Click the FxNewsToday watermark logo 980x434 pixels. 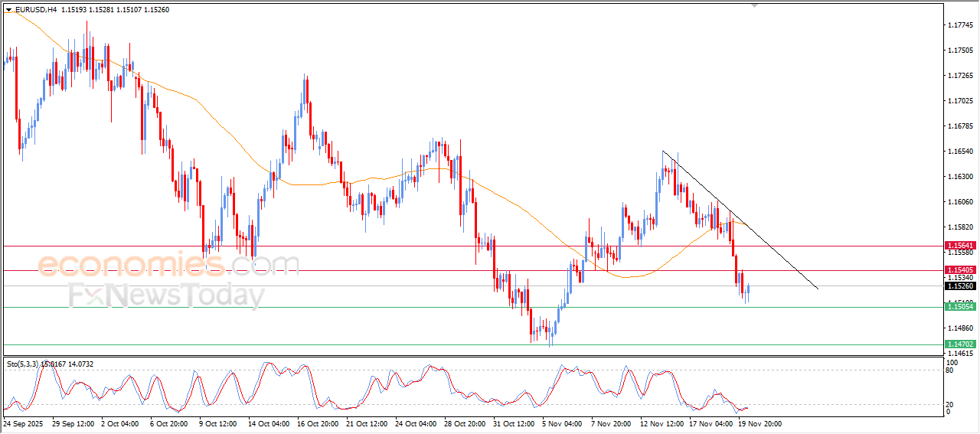pyautogui.click(x=166, y=295)
